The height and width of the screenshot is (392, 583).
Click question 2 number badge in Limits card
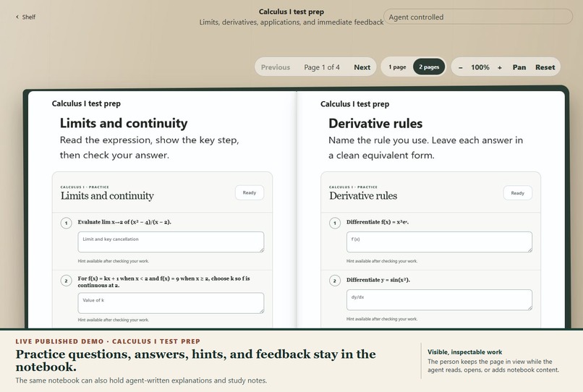click(66, 281)
